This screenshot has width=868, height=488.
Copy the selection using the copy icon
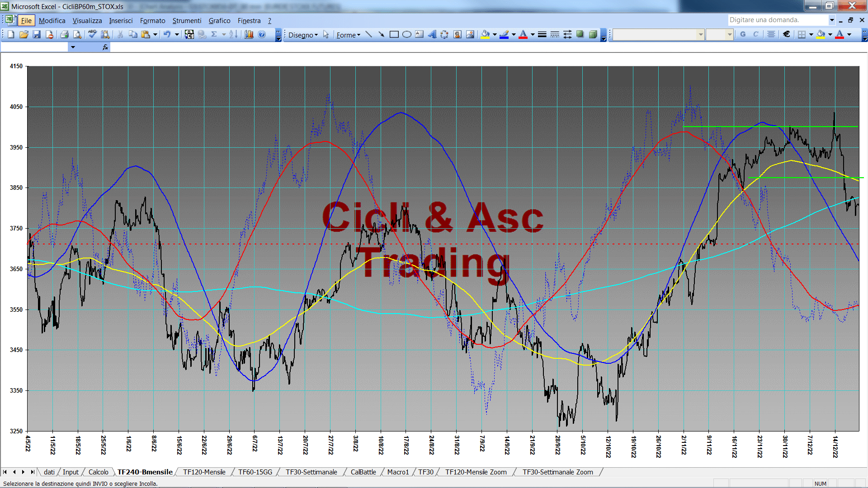coord(133,34)
